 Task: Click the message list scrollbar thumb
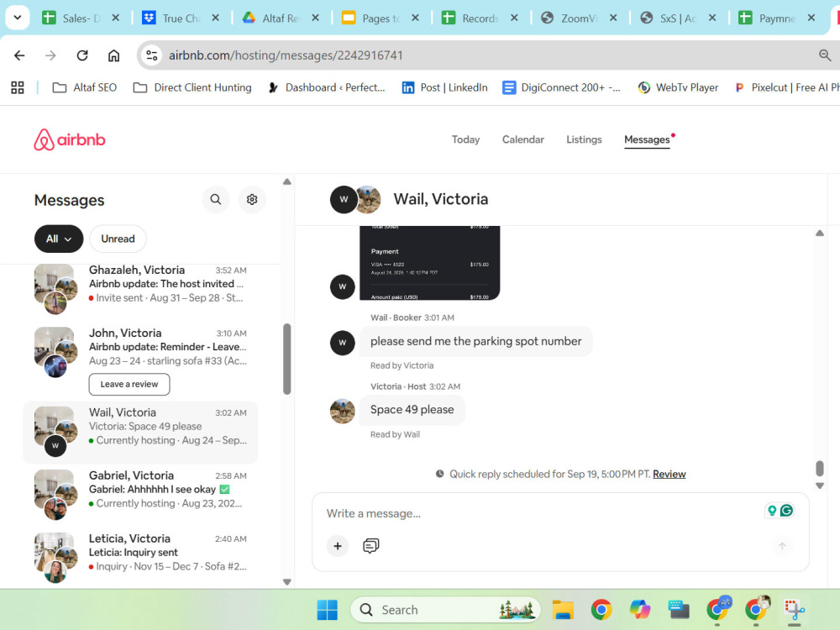click(x=287, y=359)
